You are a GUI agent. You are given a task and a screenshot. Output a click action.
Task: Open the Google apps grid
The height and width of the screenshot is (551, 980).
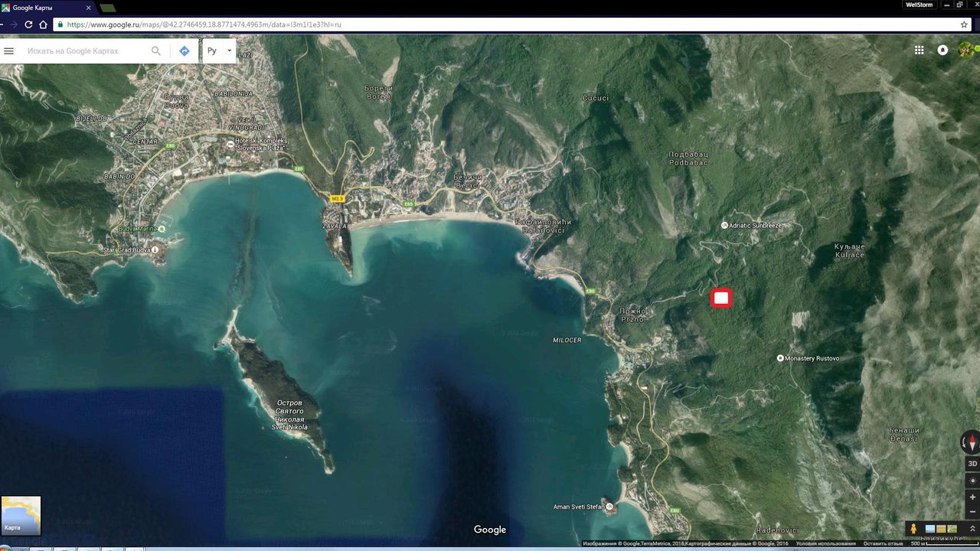tap(919, 50)
